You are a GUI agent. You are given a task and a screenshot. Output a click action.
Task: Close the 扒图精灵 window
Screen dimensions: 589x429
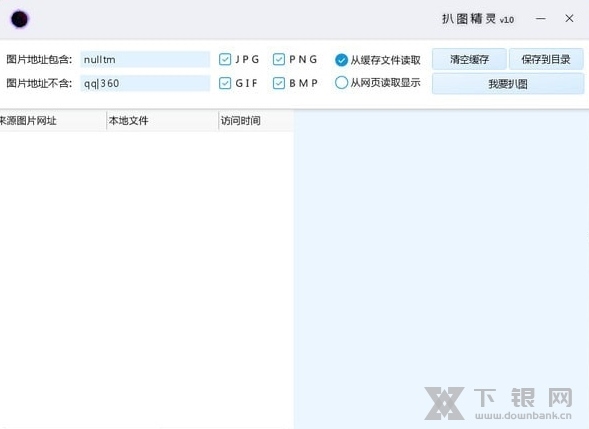click(569, 18)
